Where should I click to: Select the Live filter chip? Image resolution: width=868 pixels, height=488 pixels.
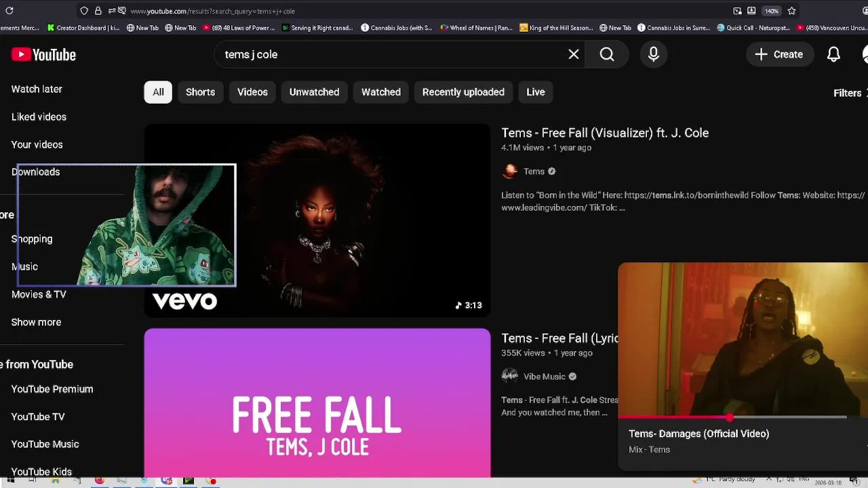[536, 92]
